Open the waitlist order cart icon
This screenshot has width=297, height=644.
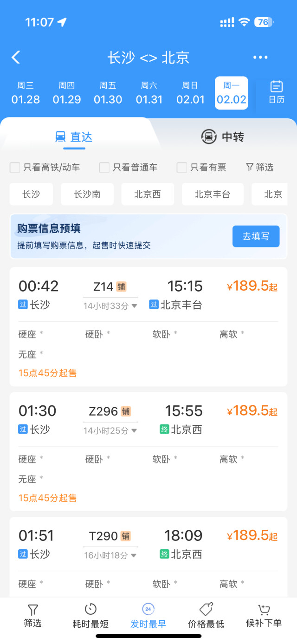pos(264,610)
